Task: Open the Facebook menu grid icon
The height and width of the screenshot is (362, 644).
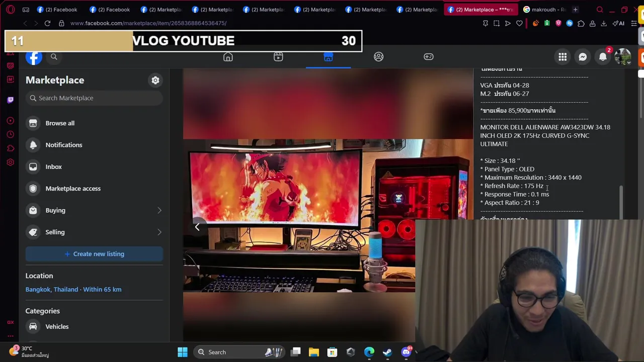Action: (562, 57)
